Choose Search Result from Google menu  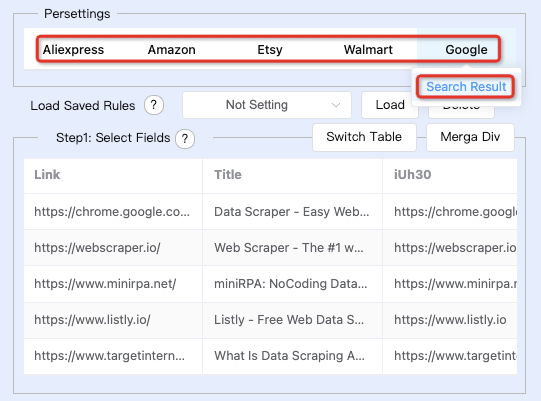coord(466,87)
